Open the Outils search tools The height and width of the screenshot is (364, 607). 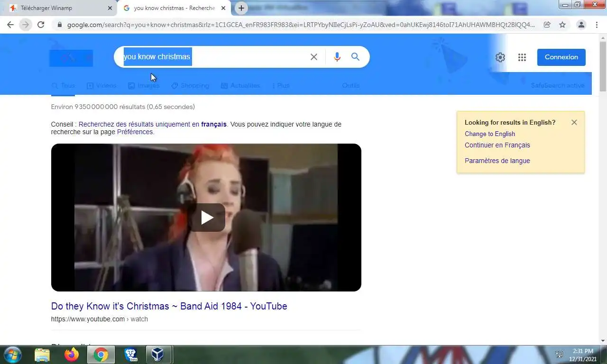click(351, 86)
